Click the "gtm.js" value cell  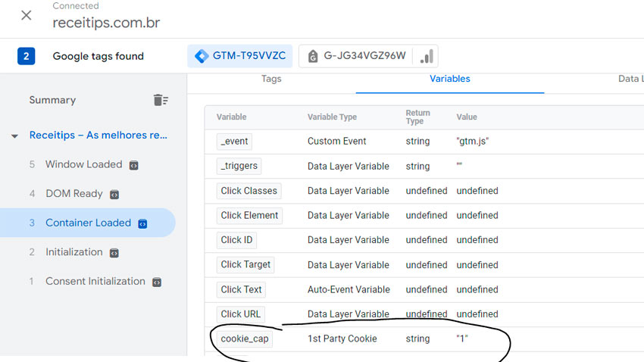point(472,141)
